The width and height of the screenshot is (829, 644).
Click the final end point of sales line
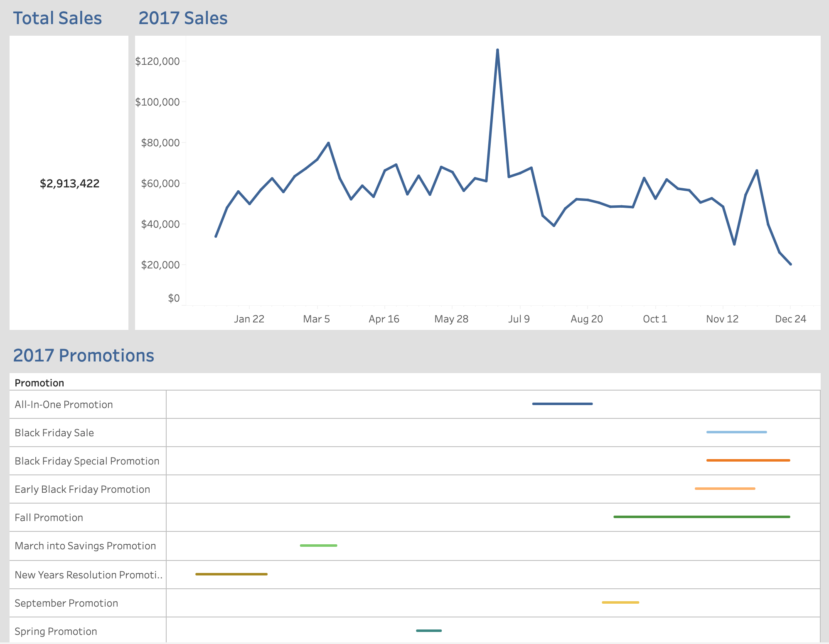click(790, 264)
